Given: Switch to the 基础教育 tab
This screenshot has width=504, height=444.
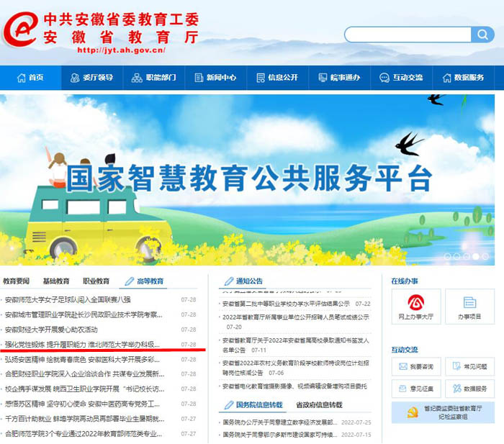Looking at the screenshot, I should coord(56,281).
